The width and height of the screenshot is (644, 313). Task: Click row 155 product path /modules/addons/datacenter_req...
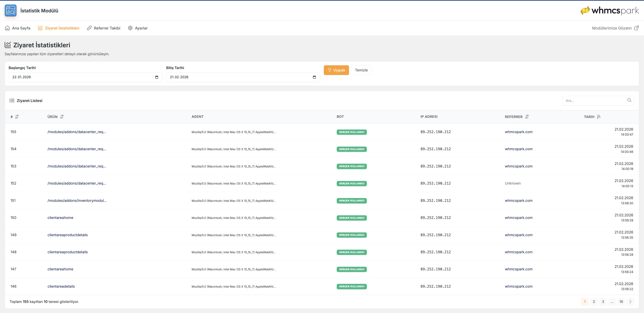[77, 132]
